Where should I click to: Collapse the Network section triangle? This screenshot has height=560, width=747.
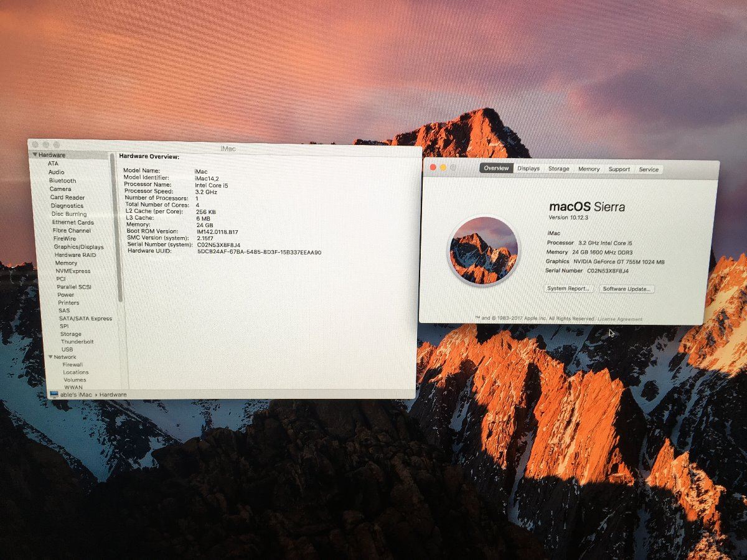click(50, 357)
